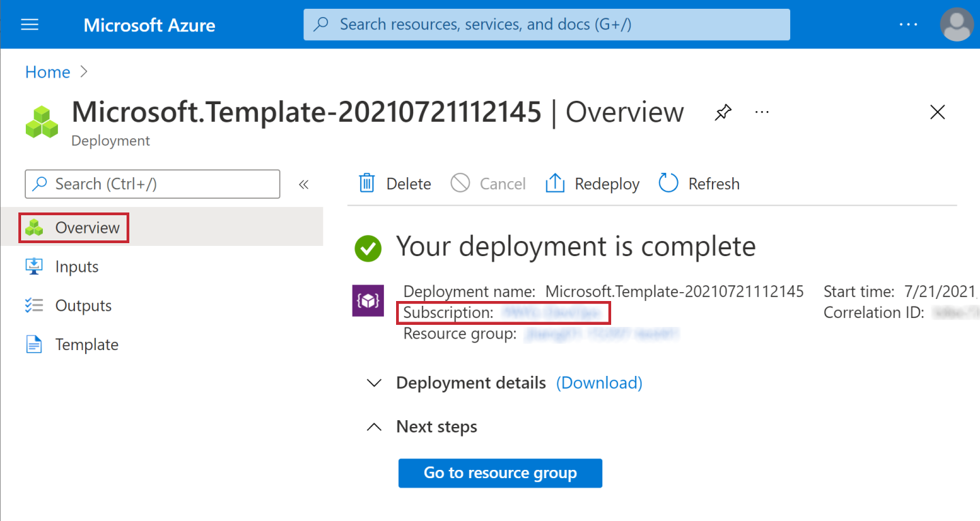Open more options next to pin
Image resolution: width=980 pixels, height=521 pixels.
[x=762, y=112]
